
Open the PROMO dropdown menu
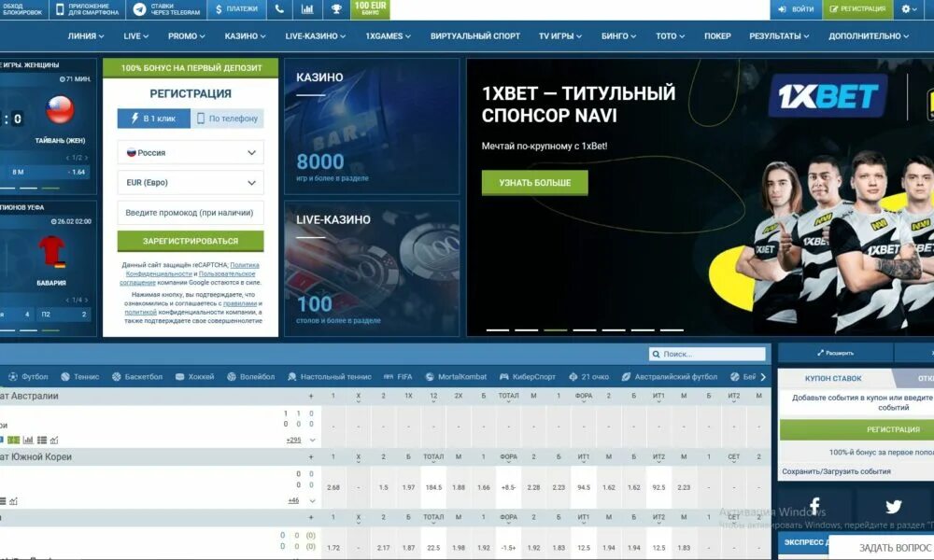[187, 35]
